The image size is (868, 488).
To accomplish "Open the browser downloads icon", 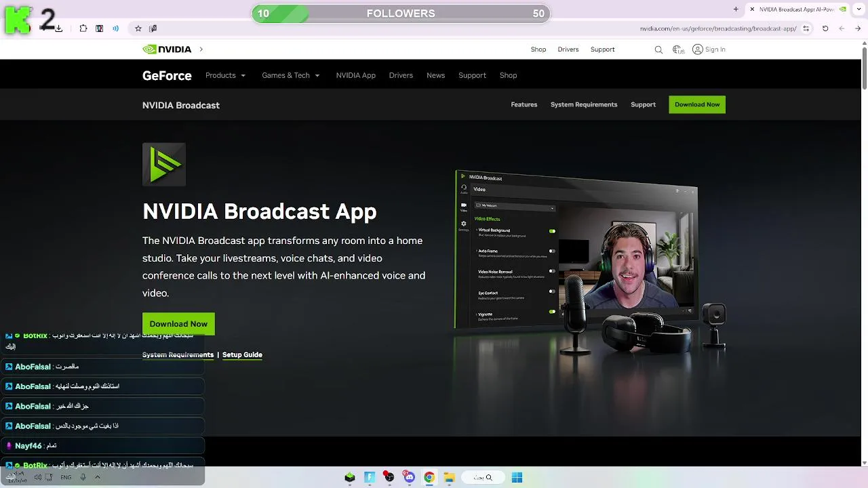I will pyautogui.click(x=59, y=28).
